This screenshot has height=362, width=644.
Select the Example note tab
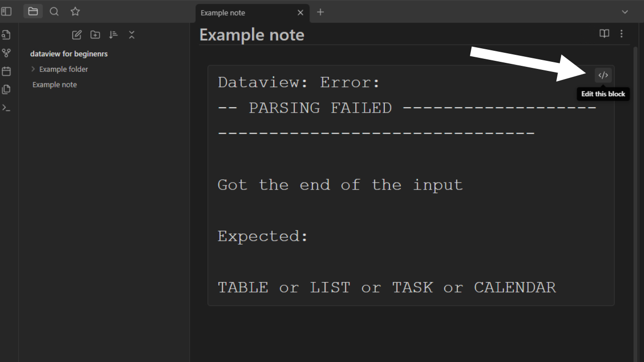point(223,13)
